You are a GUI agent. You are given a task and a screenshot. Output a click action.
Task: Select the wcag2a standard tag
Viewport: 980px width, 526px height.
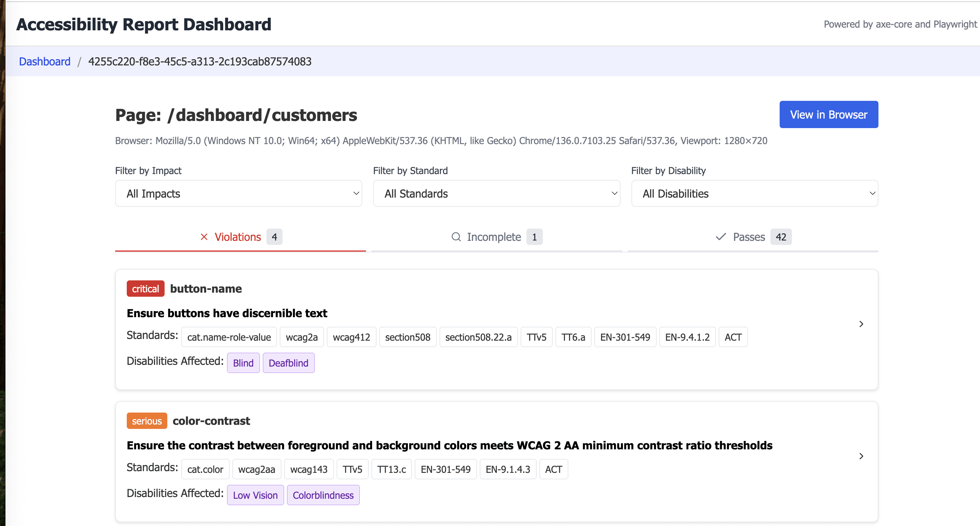click(302, 337)
